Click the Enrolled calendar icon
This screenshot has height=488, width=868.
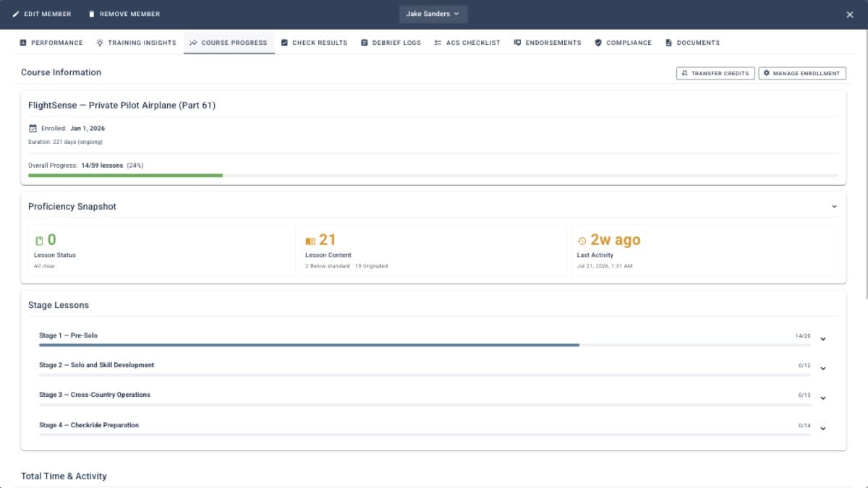(33, 129)
